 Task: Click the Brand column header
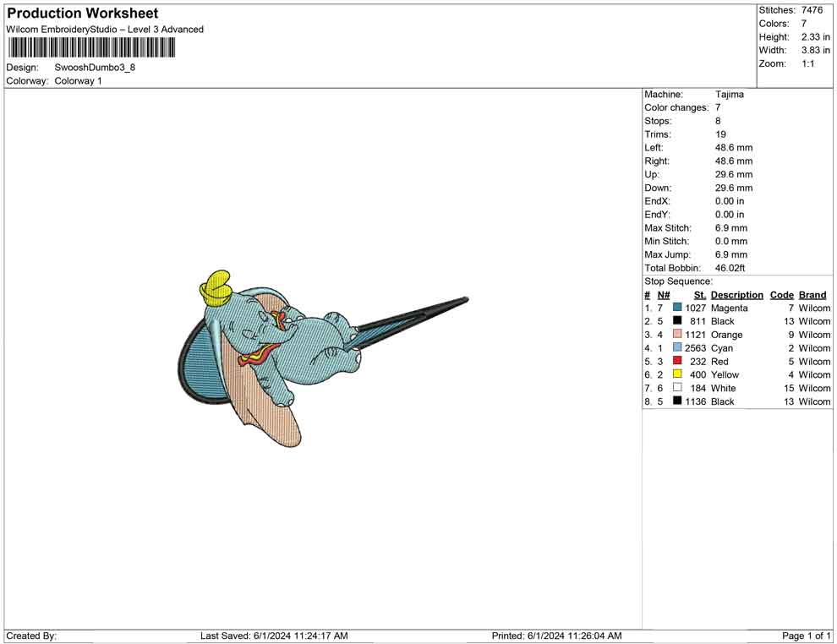[x=812, y=295]
